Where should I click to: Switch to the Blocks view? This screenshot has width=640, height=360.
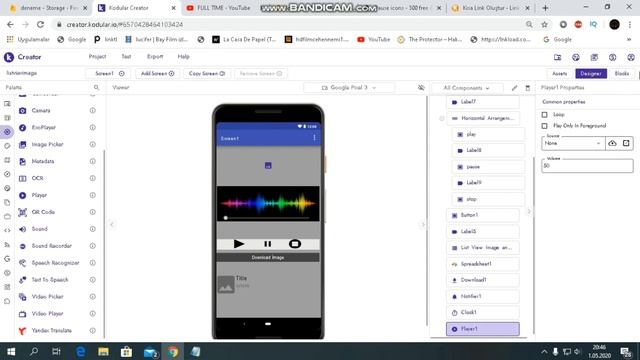(x=622, y=73)
